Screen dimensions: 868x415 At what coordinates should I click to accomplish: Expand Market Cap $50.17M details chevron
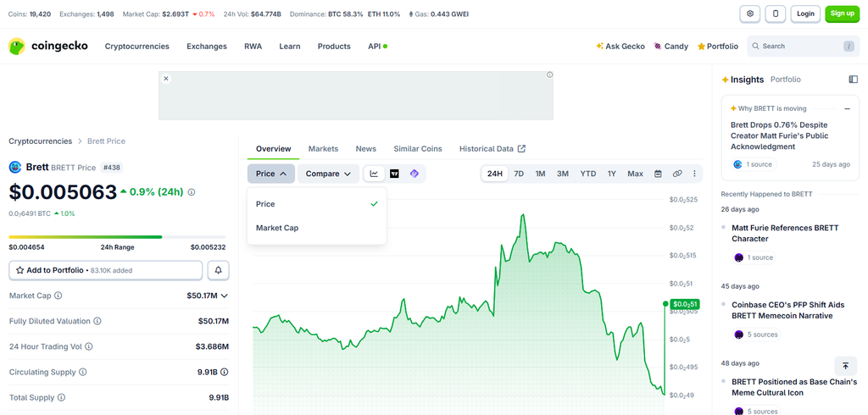(x=224, y=296)
